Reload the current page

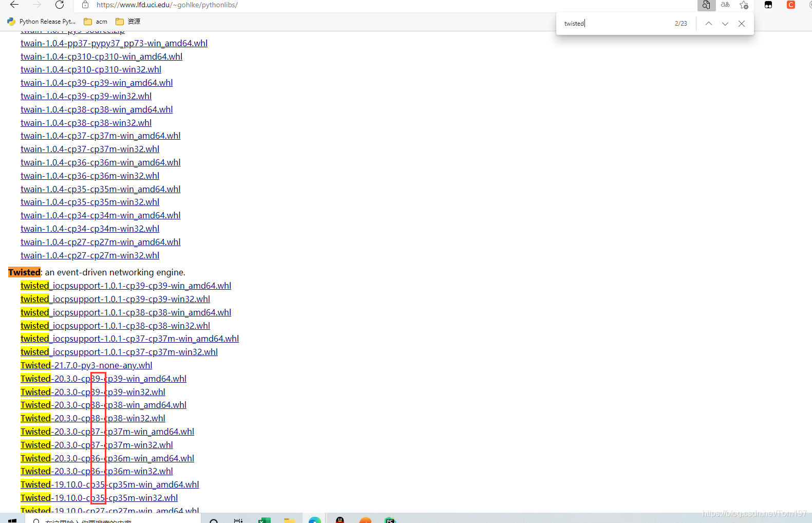point(60,5)
